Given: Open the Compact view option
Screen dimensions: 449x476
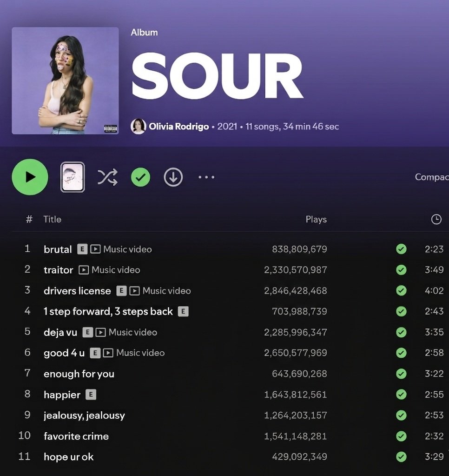Looking at the screenshot, I should 432,177.
